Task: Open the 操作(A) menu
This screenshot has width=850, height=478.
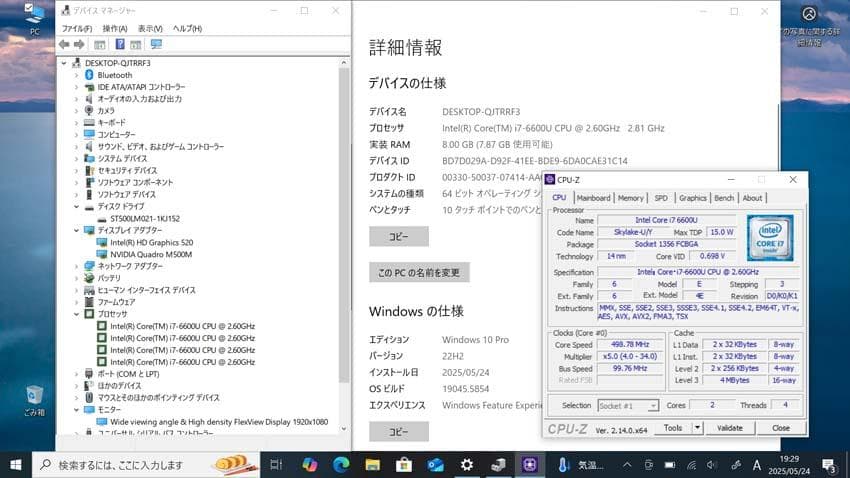Action: tap(115, 28)
